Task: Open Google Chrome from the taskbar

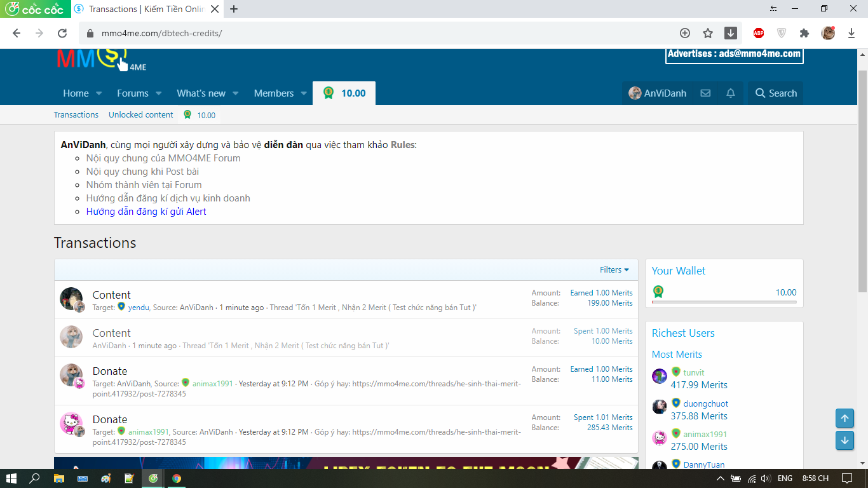Action: coord(177,478)
